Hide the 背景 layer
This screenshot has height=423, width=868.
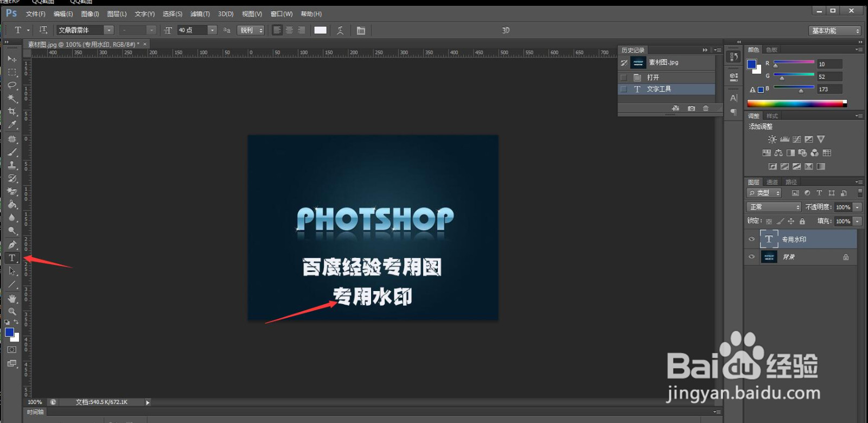(751, 257)
